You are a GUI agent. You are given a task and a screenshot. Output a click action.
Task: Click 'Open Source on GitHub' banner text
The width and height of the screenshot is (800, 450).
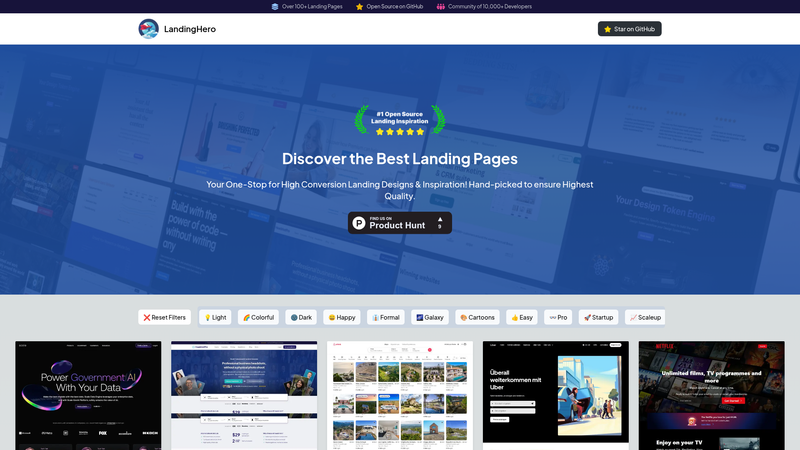(x=394, y=7)
